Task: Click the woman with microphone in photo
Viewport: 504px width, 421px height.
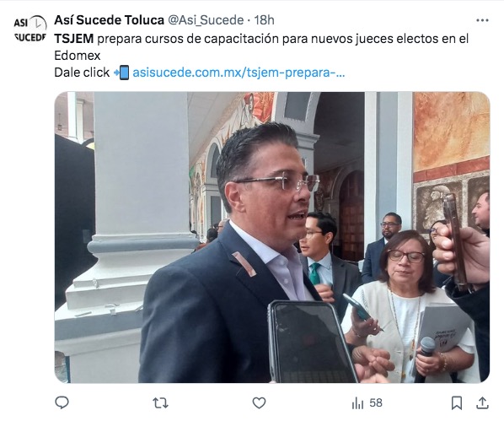Action: point(408,305)
